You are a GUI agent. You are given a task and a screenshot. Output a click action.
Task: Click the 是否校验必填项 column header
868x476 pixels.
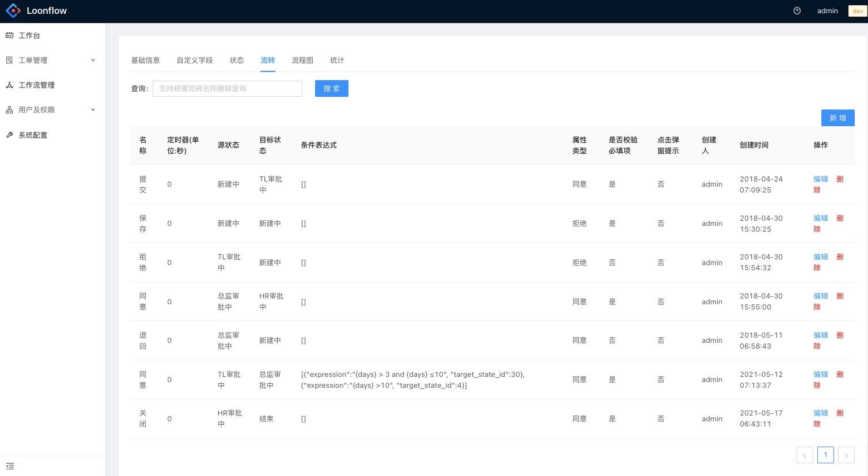tap(623, 145)
